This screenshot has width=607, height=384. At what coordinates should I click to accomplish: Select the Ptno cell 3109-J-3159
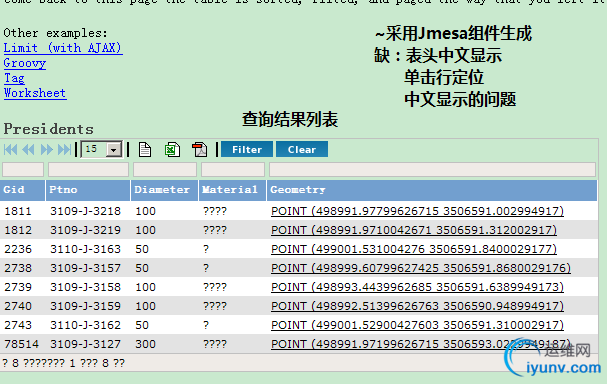tap(86, 306)
